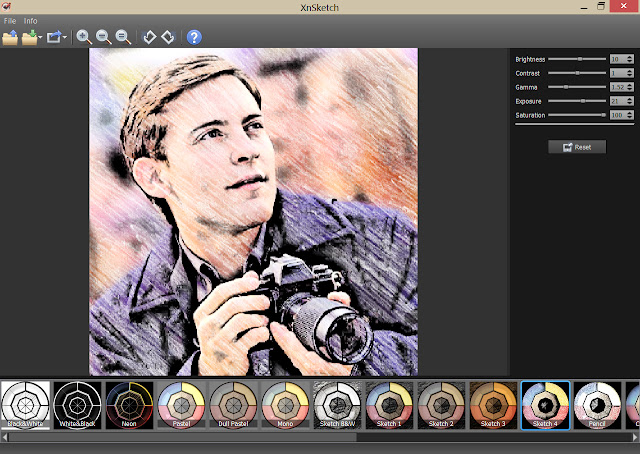
Task: Apply the Sketch B&W effect preset
Action: [338, 405]
